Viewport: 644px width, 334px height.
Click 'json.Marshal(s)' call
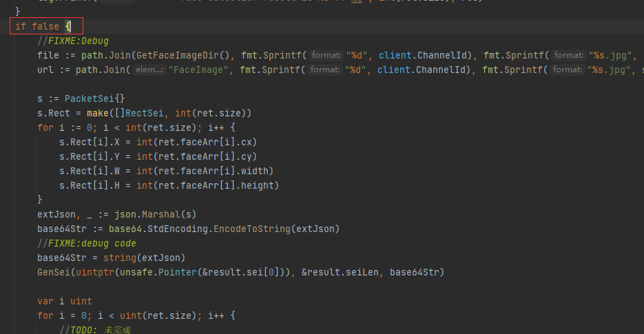click(x=155, y=214)
